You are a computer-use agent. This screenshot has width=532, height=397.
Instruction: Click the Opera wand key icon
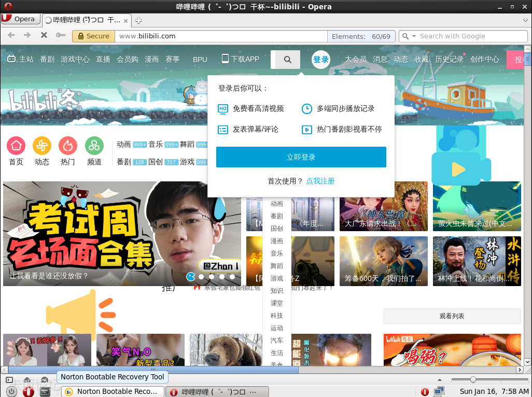coord(61,36)
